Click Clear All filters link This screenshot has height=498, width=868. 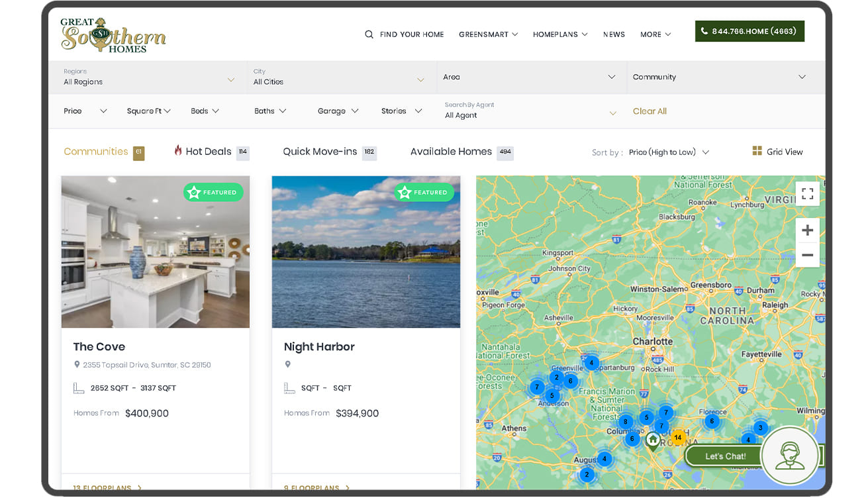(650, 111)
